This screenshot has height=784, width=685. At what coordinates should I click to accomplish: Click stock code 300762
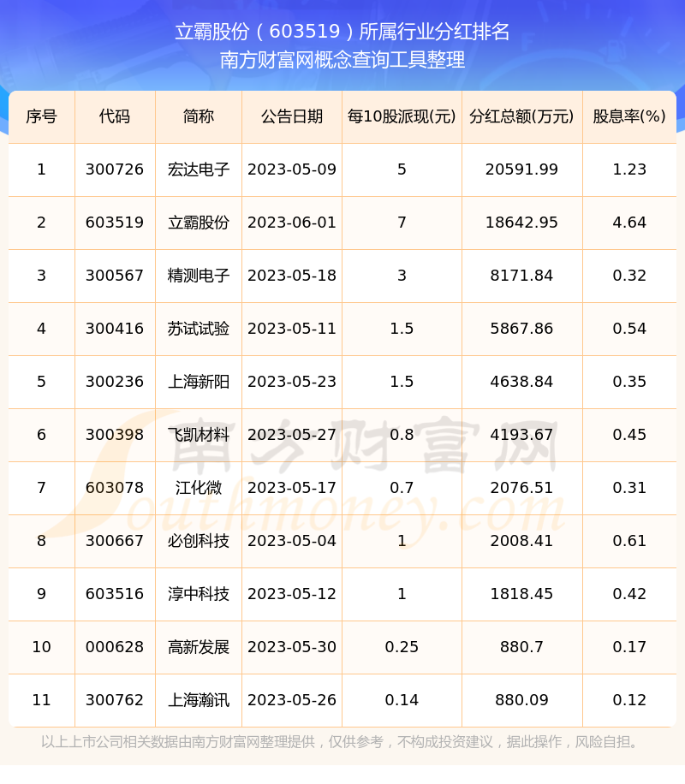115,699
